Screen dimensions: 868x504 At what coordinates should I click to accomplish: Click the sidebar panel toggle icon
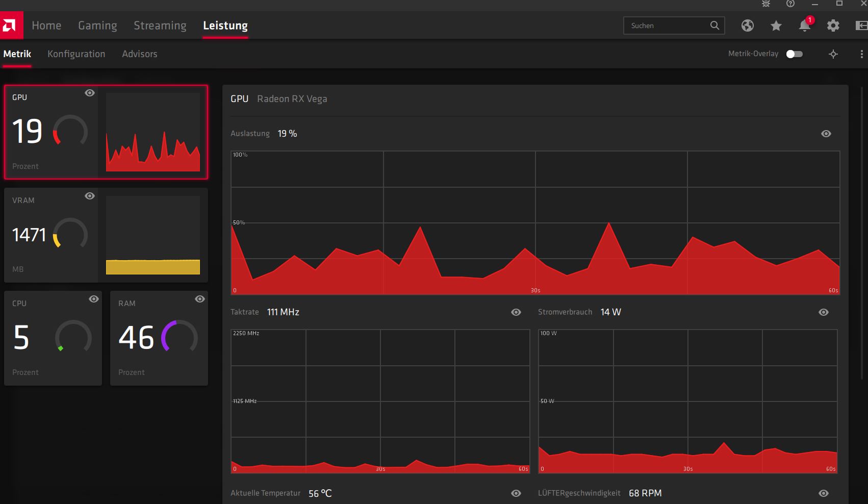coord(861,26)
